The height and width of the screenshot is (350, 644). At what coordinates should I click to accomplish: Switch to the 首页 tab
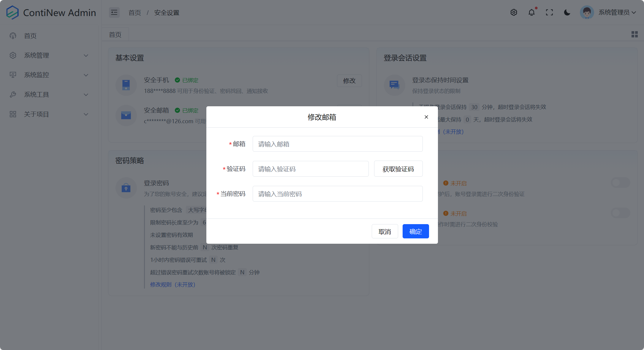coord(115,34)
